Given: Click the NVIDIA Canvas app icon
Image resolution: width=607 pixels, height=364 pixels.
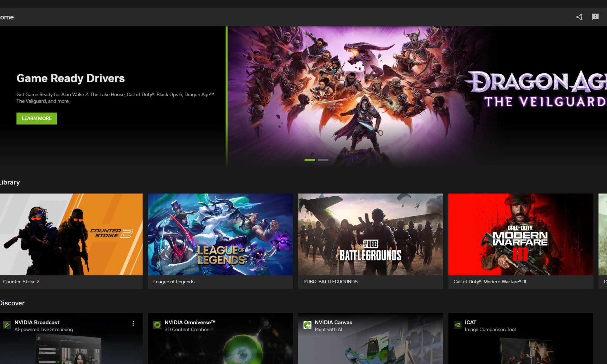Looking at the screenshot, I should (x=307, y=325).
